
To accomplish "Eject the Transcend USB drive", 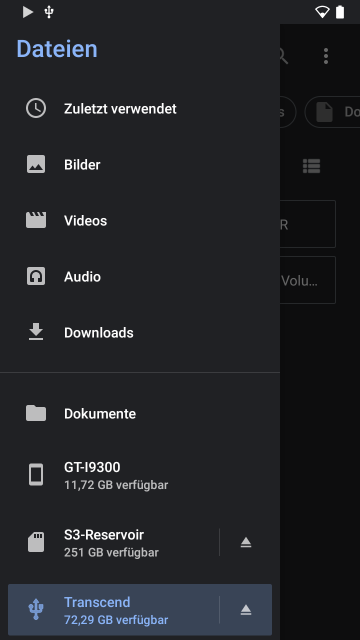I will coord(246,610).
